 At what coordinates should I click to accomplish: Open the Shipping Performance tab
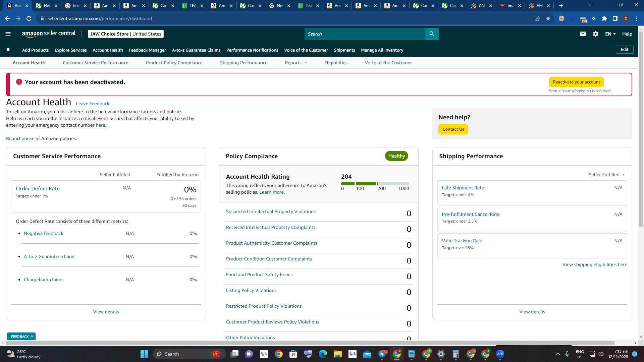[244, 63]
